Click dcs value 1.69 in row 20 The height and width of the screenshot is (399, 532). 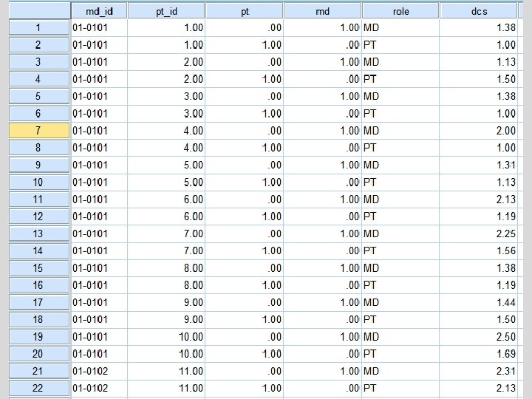tap(478, 354)
